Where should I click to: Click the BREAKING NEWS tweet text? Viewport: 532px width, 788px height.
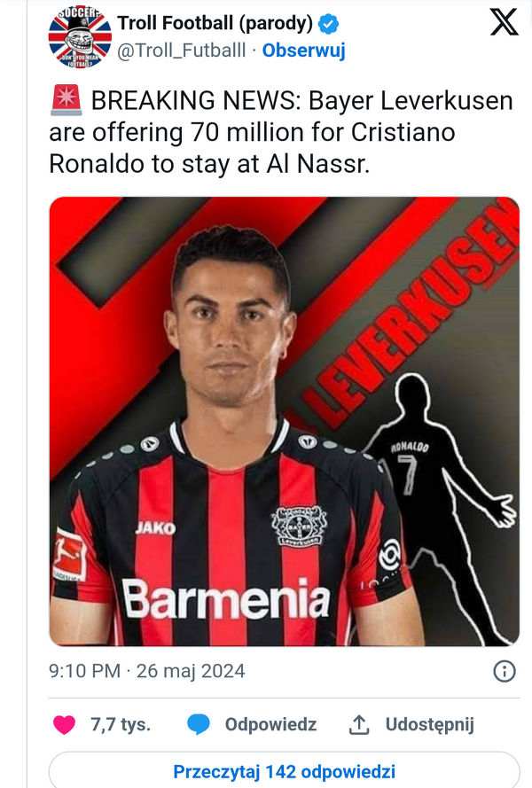click(x=281, y=132)
